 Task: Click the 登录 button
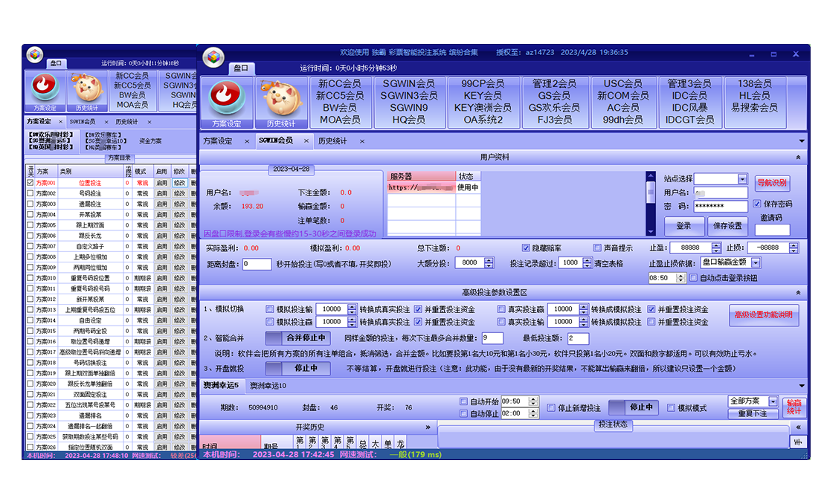click(683, 226)
